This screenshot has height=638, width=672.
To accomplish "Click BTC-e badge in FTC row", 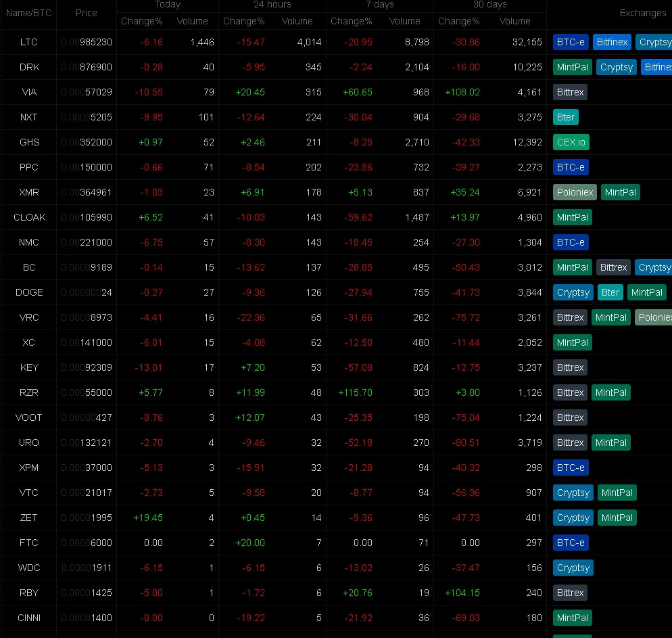I will (x=571, y=543).
